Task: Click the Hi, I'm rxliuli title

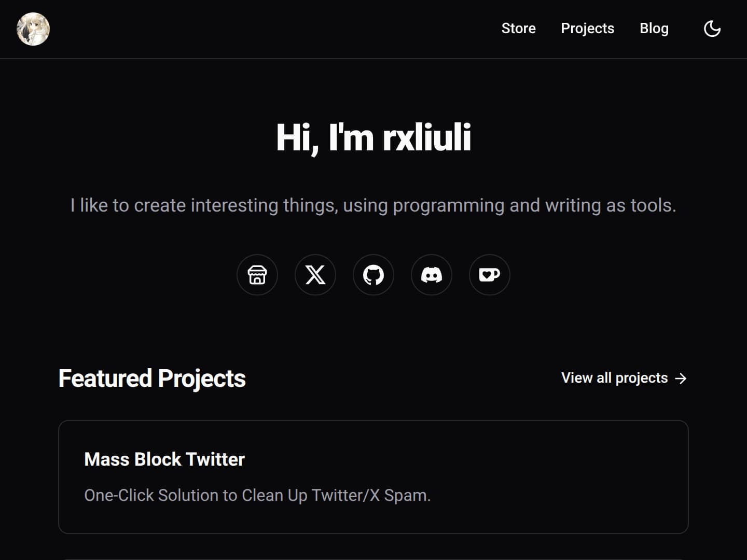Action: pos(375,137)
